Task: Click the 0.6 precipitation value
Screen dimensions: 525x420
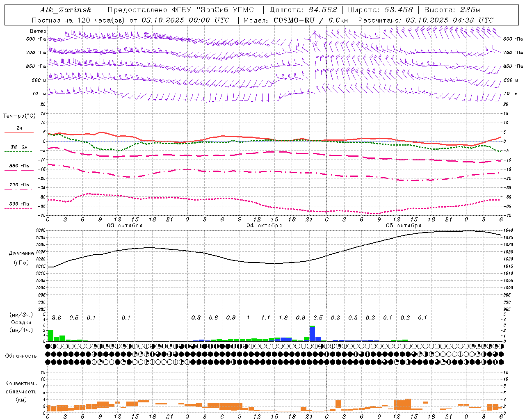Action: tap(213, 317)
